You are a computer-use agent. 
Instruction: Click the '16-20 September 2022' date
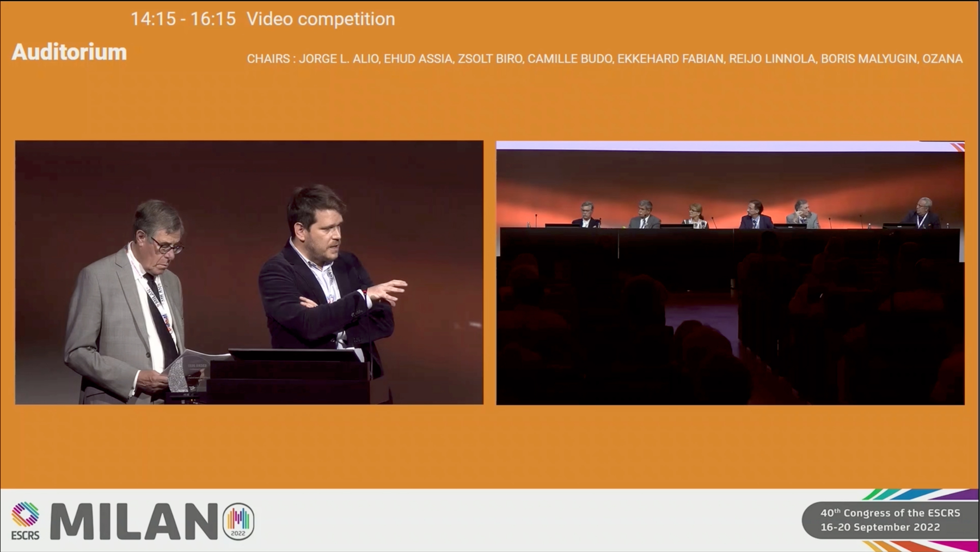880,527
